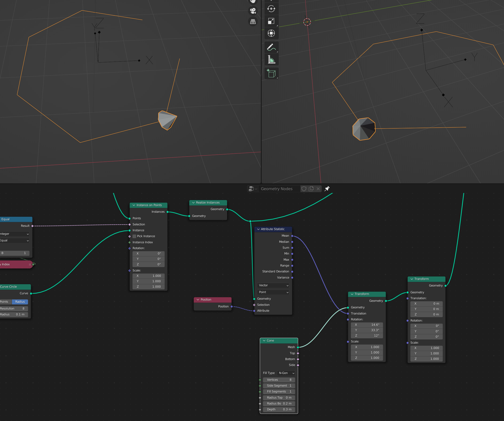Select the Rotate tool in viewport toolbar
Image resolution: width=504 pixels, height=421 pixels.
tap(271, 9)
